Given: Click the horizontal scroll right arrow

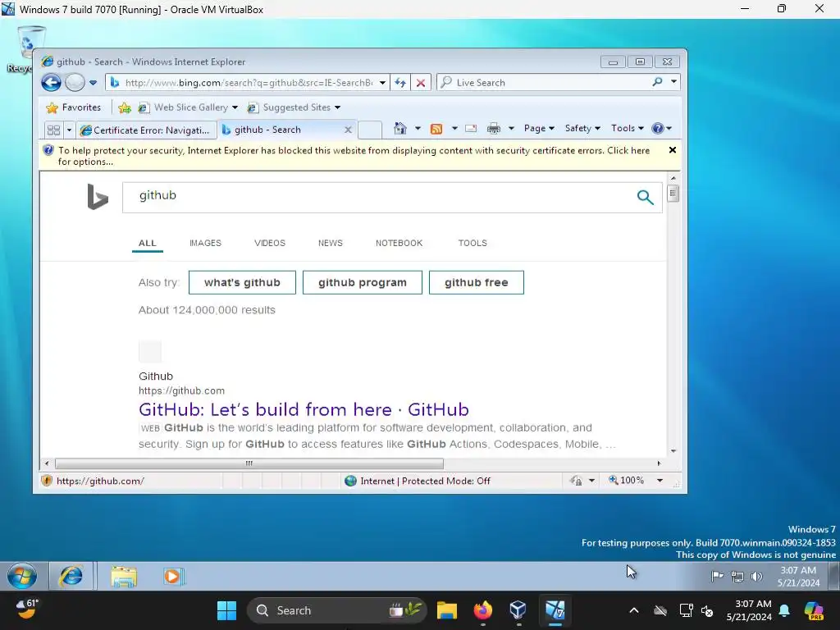Looking at the screenshot, I should pos(659,463).
